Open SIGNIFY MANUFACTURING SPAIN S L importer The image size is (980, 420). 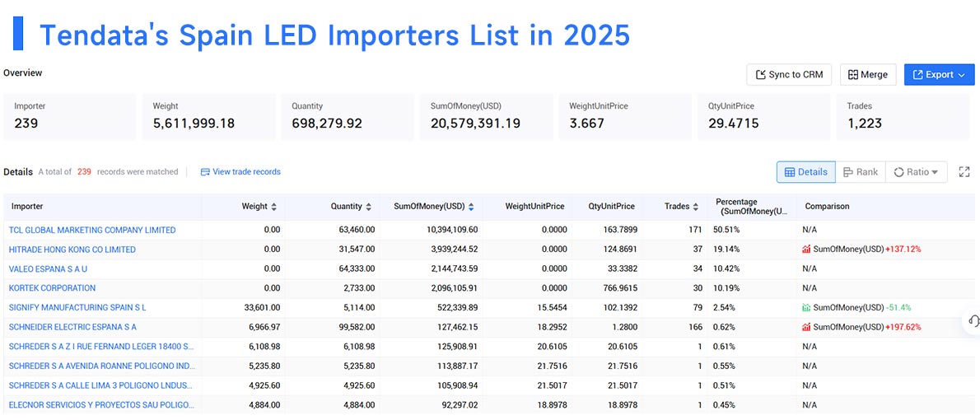point(77,307)
